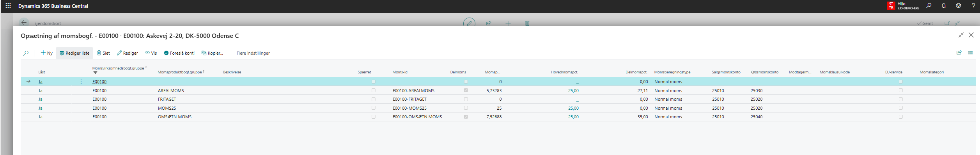Click Købsmomskonto 25030 cell
This screenshot has width=980, height=155.
(757, 91)
